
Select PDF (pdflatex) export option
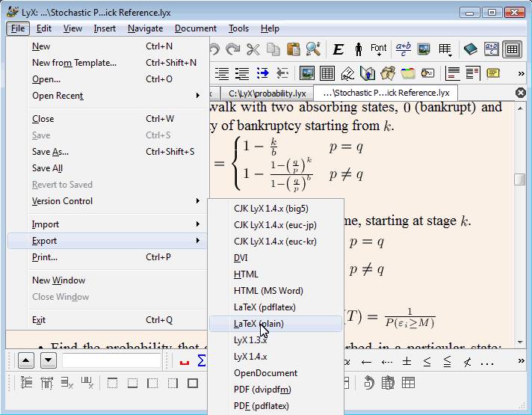pyautogui.click(x=276, y=406)
